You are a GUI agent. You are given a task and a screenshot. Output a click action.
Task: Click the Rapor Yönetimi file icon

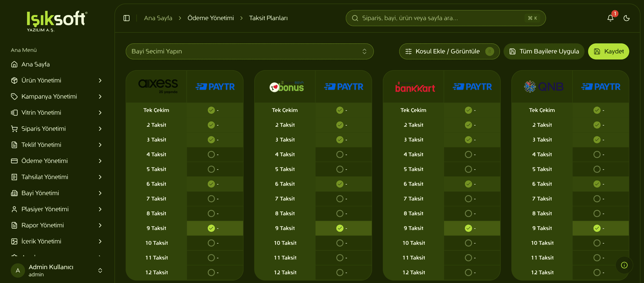(14, 225)
